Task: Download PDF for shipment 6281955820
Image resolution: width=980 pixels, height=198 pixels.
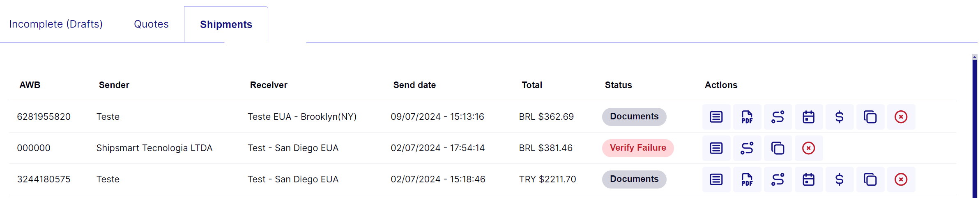Action: [747, 117]
